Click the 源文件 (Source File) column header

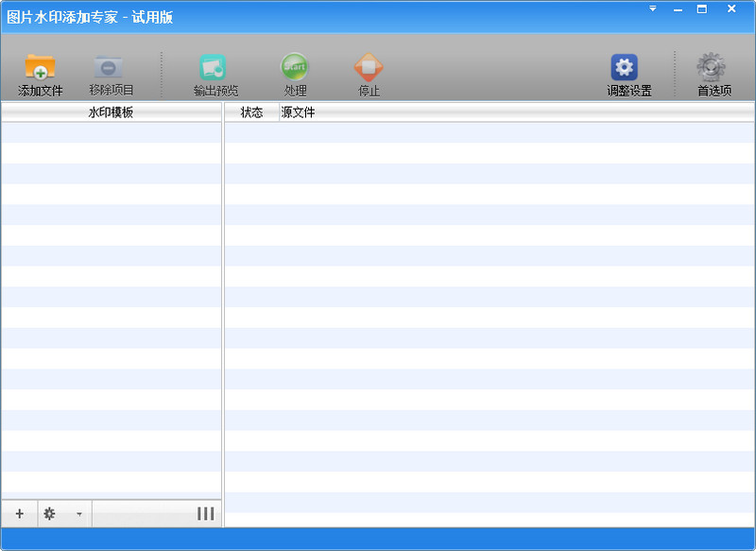coord(298,112)
